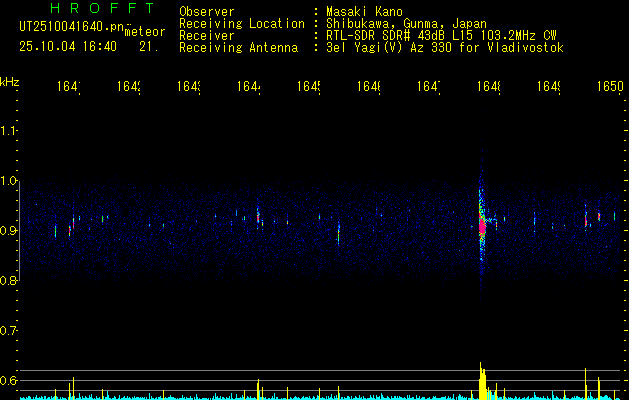The width and height of the screenshot is (629, 400).
Task: Click the tallest yellow power spike at bottom
Action: [481, 381]
